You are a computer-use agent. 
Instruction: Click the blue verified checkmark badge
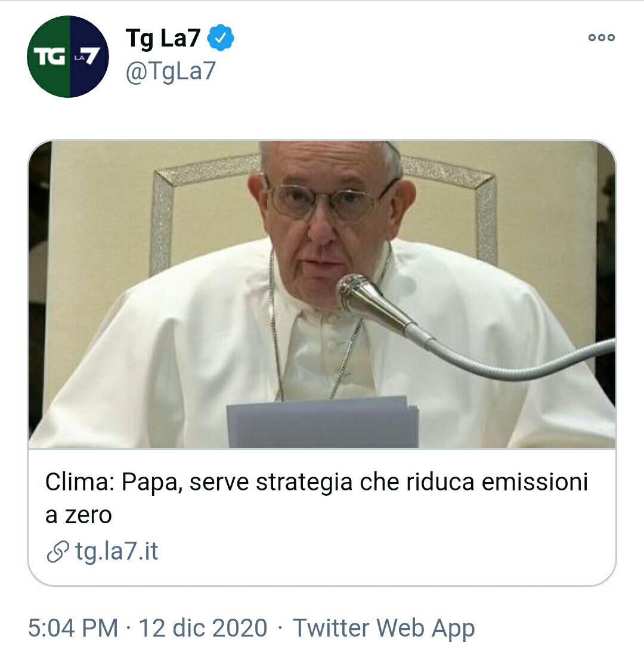pyautogui.click(x=221, y=39)
